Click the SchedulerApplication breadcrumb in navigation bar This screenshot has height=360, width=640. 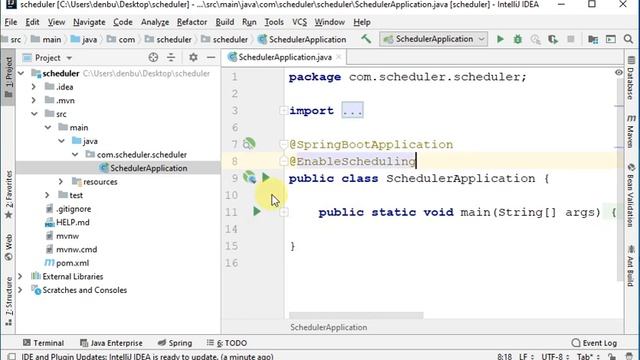pos(302,40)
